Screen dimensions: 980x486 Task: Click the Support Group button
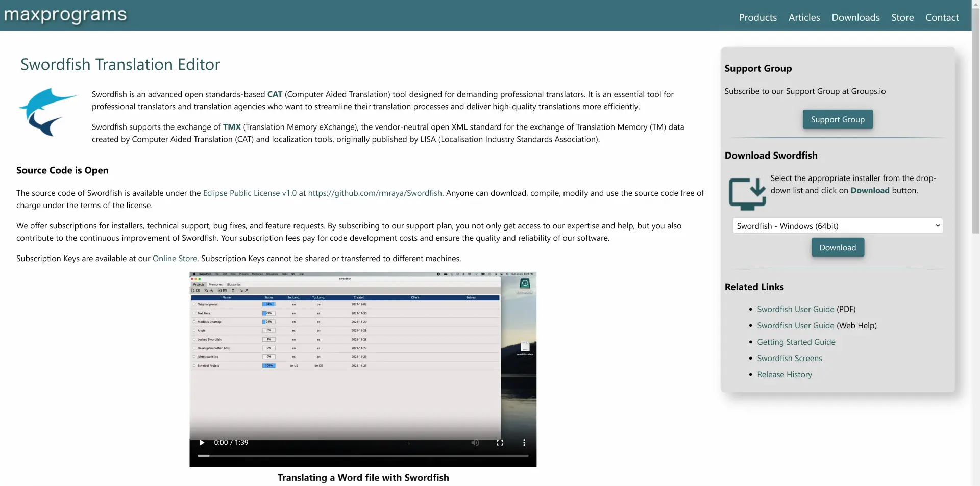[838, 119]
